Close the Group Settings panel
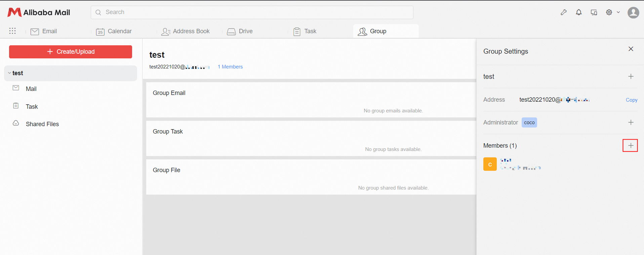644x255 pixels. coord(631,49)
